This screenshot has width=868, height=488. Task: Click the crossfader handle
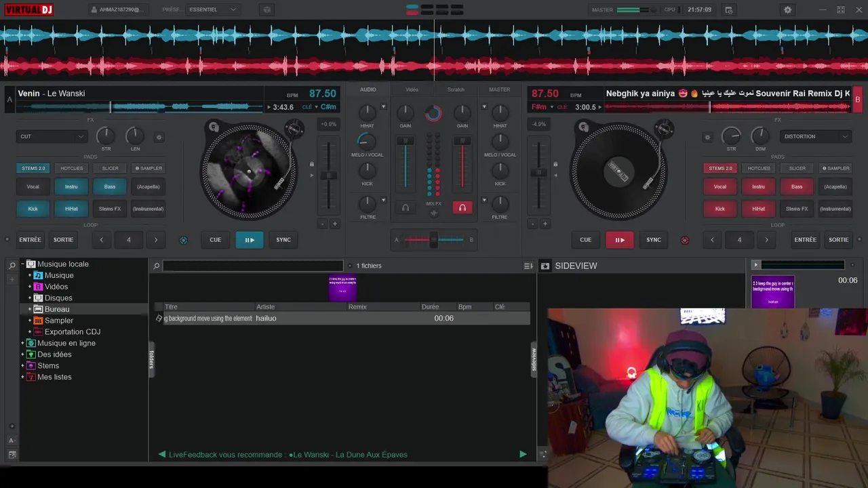coord(434,239)
